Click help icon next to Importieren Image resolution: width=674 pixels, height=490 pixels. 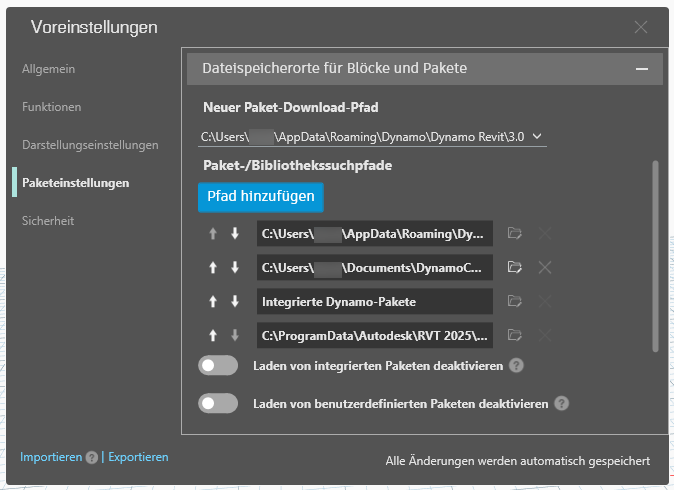point(91,458)
